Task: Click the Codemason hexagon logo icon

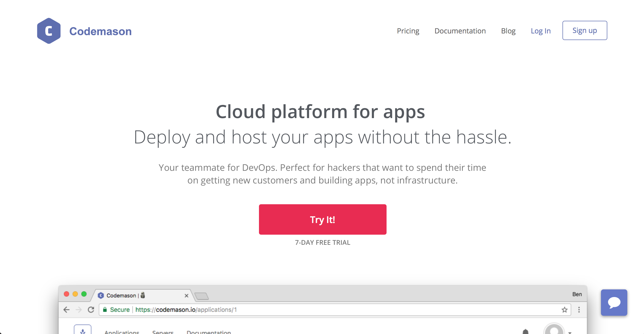Action: pos(49,31)
